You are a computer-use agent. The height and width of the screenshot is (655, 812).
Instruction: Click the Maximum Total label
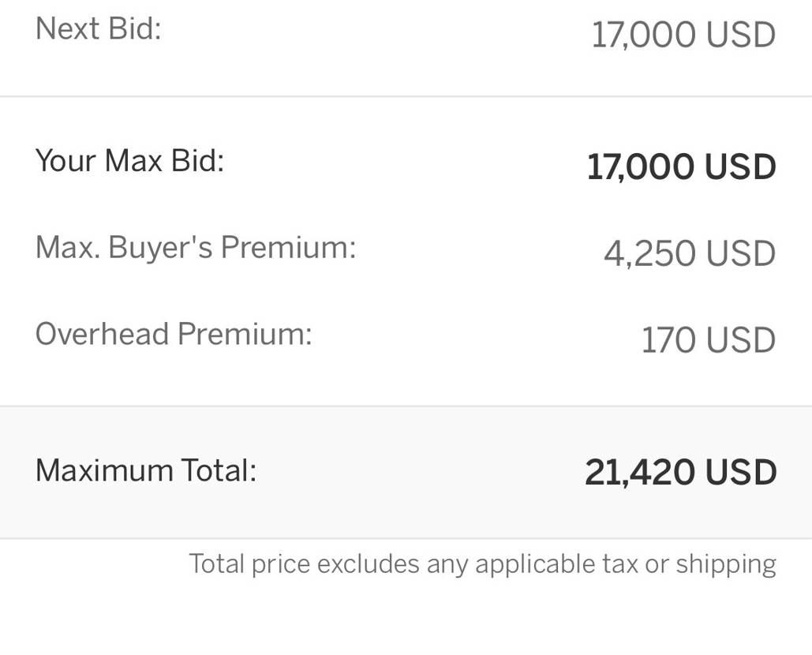pos(146,471)
